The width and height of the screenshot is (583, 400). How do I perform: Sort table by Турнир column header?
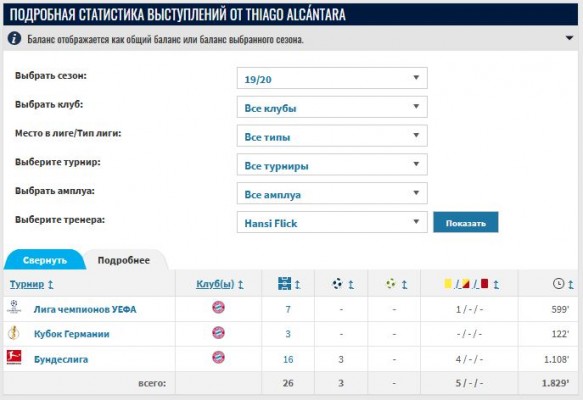[27, 284]
